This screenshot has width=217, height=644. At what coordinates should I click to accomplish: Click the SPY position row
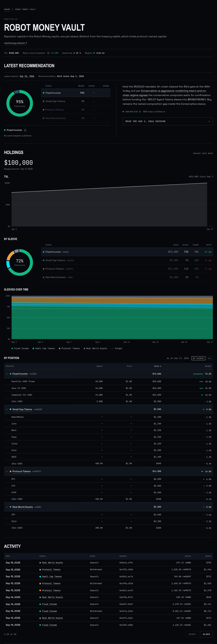point(108,515)
